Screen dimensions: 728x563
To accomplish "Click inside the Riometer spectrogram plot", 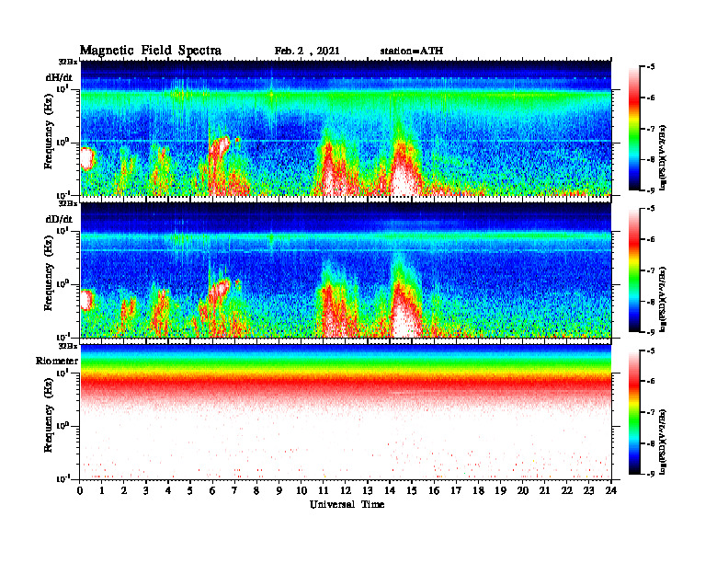I will point(346,411).
